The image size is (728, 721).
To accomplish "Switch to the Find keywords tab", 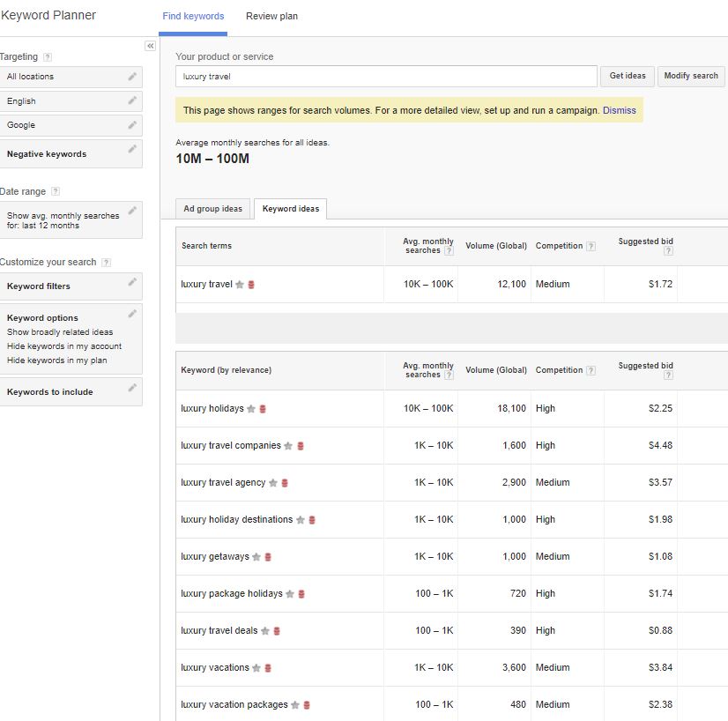I will click(x=193, y=16).
